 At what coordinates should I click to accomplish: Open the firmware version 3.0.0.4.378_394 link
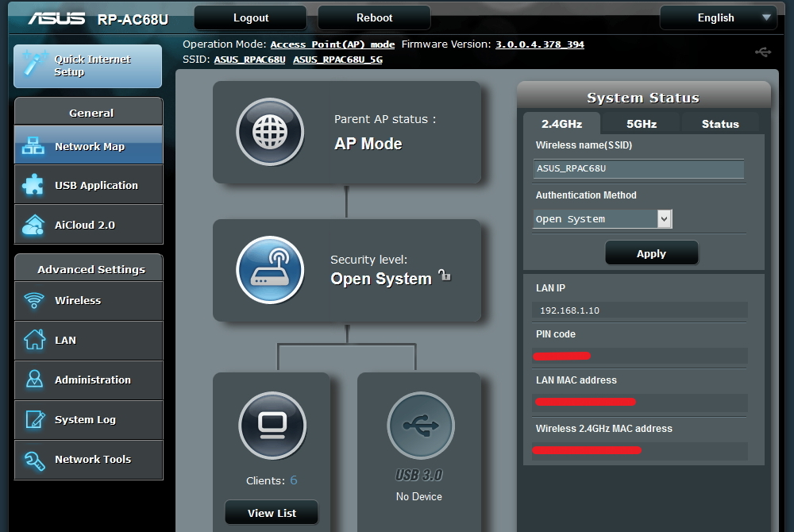[x=540, y=44]
